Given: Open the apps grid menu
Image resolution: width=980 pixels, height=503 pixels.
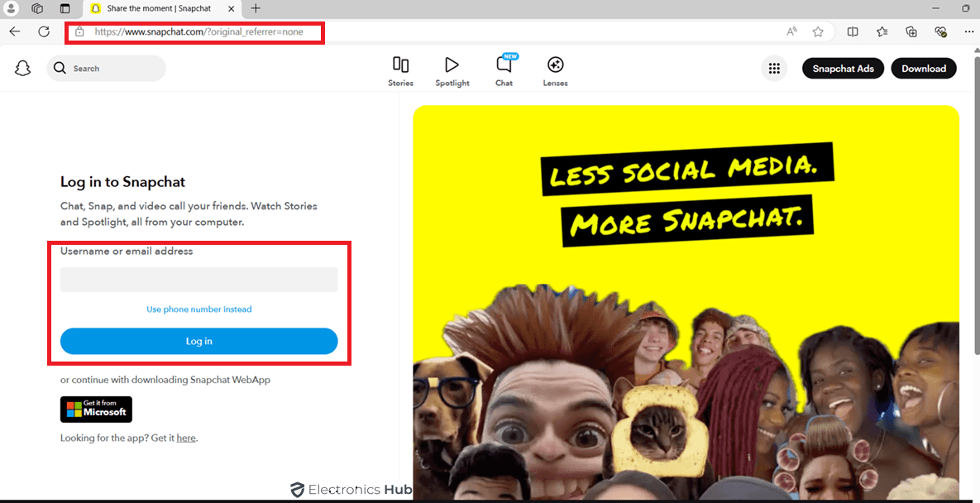Looking at the screenshot, I should 774,68.
